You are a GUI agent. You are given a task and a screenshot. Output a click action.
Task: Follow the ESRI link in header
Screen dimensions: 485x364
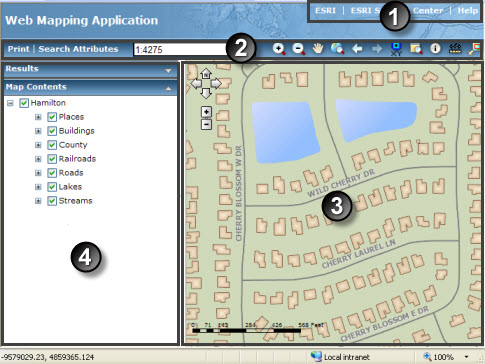coord(325,11)
